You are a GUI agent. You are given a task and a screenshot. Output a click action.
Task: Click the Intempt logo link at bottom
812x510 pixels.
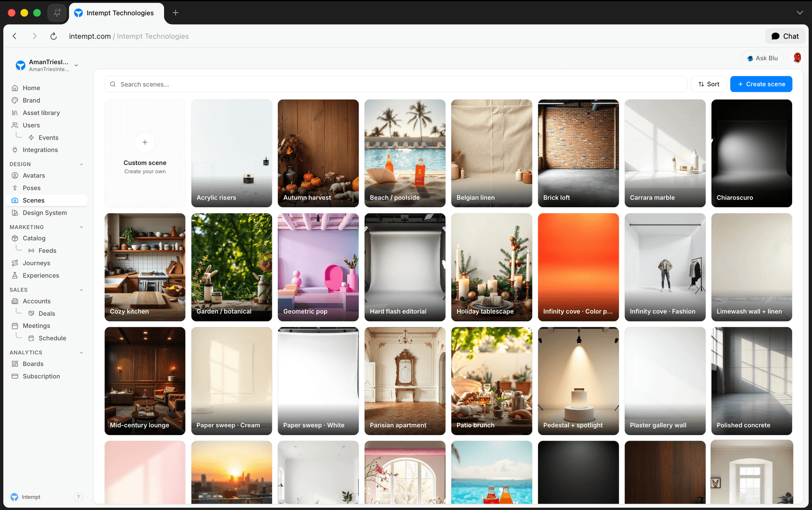(x=26, y=497)
